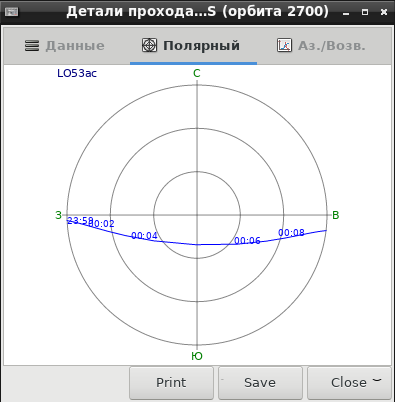
Task: Close window using title bar X
Action: click(384, 12)
